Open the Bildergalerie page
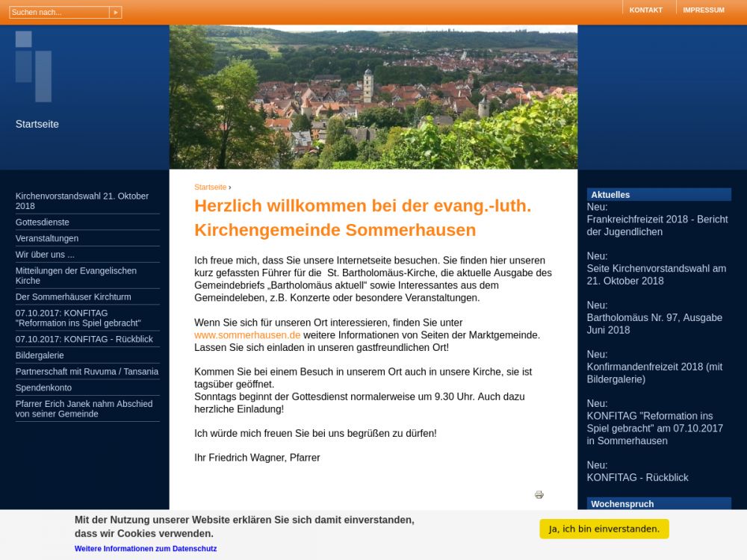 tap(40, 355)
